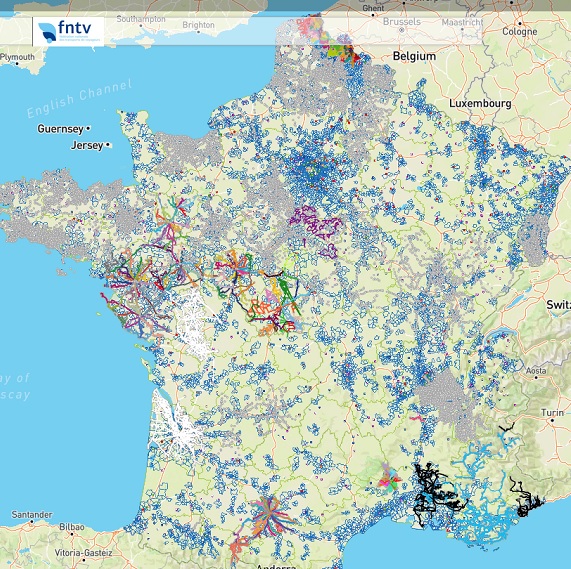Click the Luxembourg label on the map
Image resolution: width=571 pixels, height=569 pixels.
480,103
